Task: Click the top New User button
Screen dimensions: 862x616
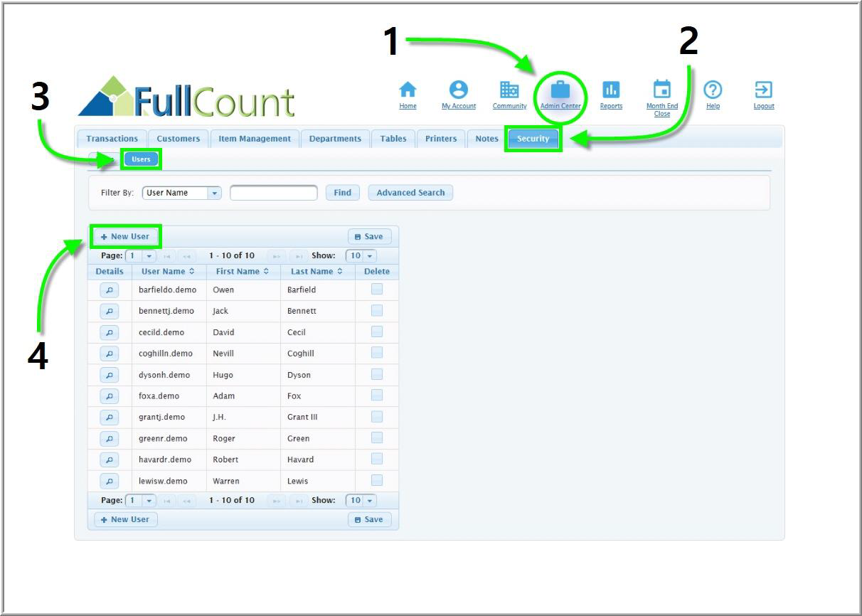Action: click(x=125, y=237)
